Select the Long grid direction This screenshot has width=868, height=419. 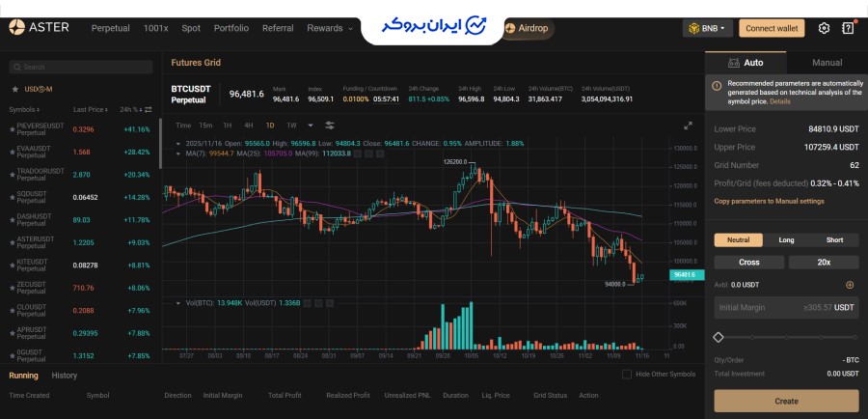tap(786, 240)
